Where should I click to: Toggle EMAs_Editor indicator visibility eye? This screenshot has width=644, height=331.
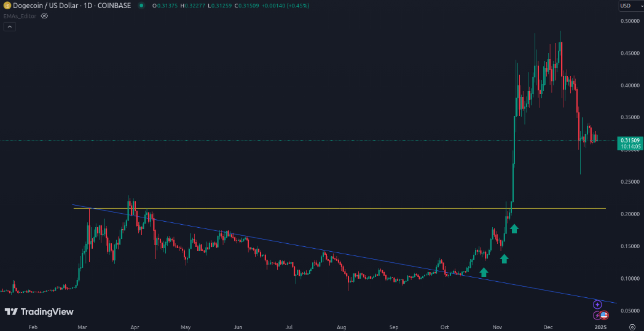click(x=45, y=16)
